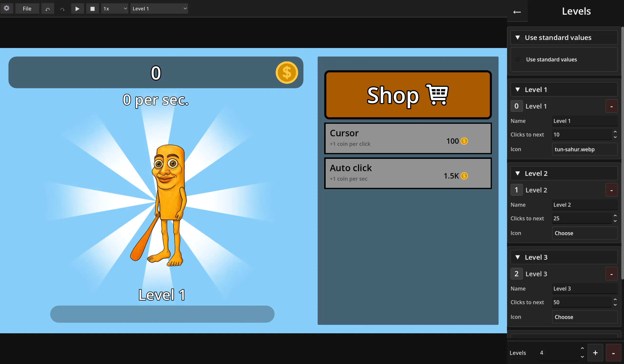The height and width of the screenshot is (364, 624).
Task: Open the 1x speed dropdown
Action: pos(115,9)
